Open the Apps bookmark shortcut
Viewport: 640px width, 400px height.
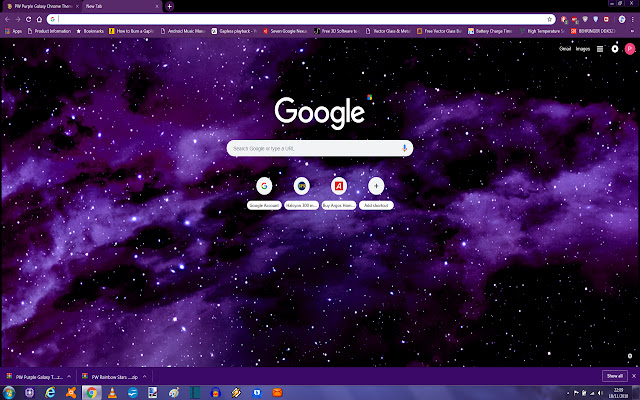pos(13,31)
